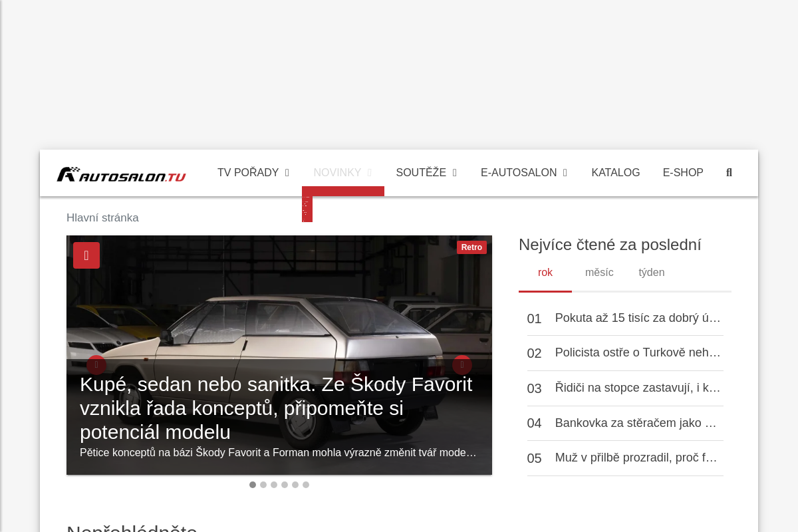The width and height of the screenshot is (798, 532).
Task: Open Soutěže menu item
Action: coord(421,173)
